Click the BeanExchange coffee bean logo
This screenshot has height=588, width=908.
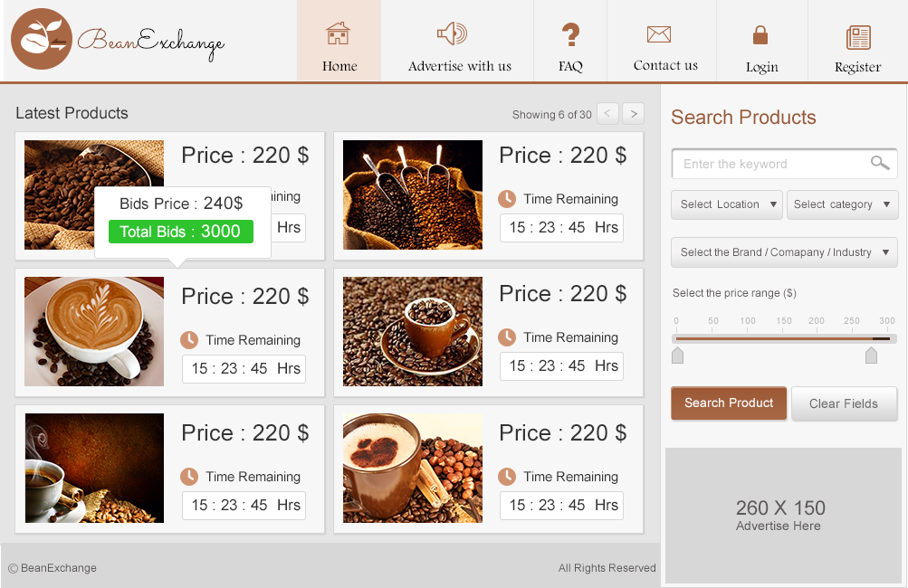tap(42, 39)
